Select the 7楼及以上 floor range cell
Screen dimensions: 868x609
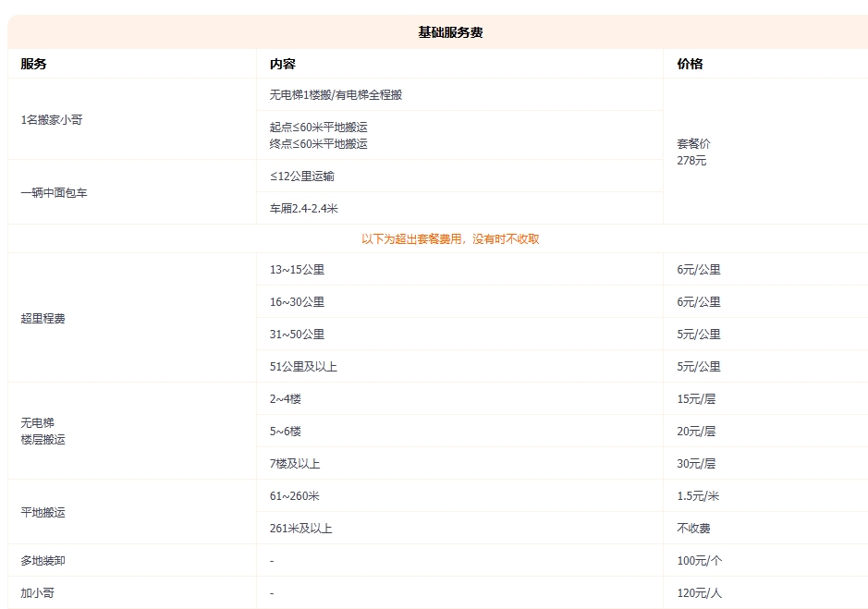[296, 463]
